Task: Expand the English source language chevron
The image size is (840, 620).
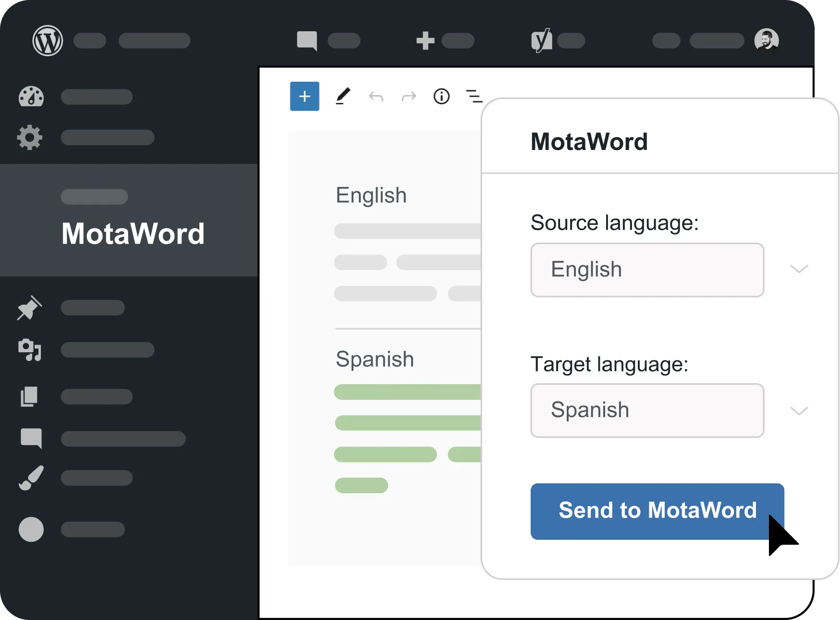Action: coord(799,270)
